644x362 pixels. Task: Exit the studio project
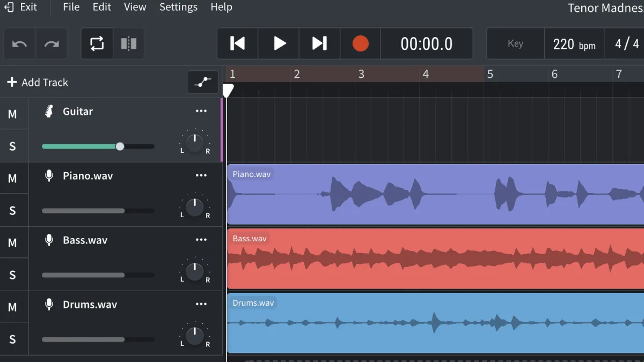pos(21,7)
